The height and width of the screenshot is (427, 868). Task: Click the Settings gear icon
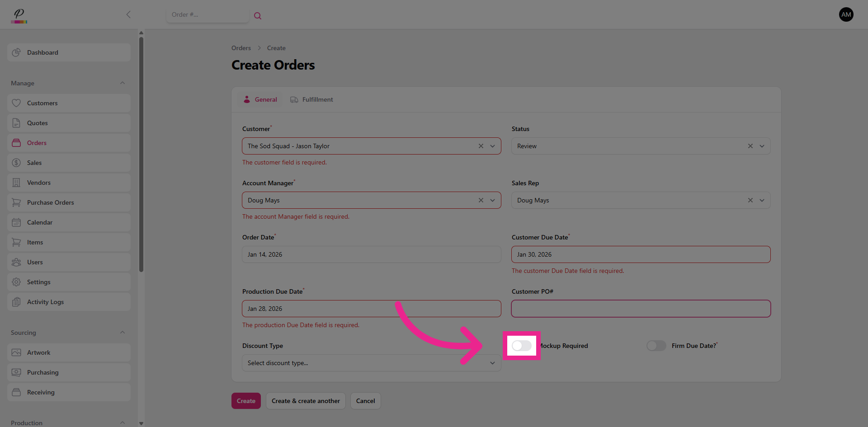point(16,282)
